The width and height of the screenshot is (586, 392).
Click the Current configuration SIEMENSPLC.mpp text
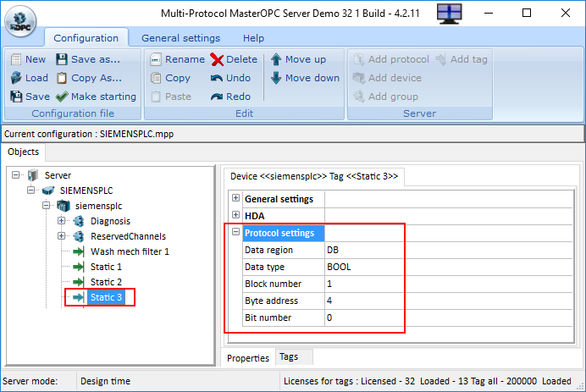89,134
